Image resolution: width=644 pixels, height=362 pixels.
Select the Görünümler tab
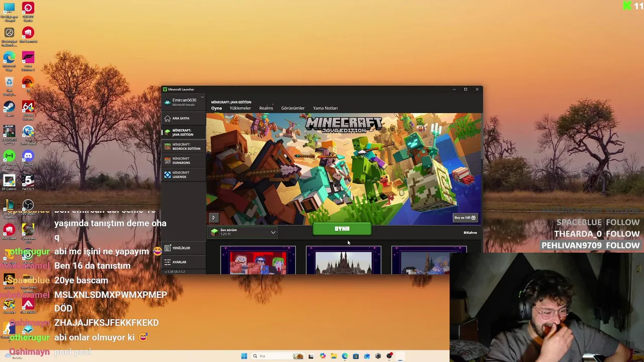(293, 108)
